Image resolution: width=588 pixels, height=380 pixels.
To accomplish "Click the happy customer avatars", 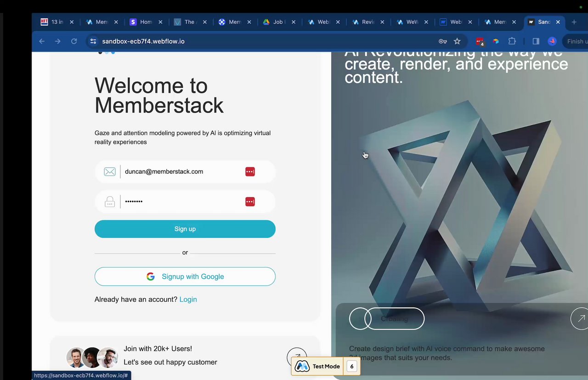I will 92,357.
